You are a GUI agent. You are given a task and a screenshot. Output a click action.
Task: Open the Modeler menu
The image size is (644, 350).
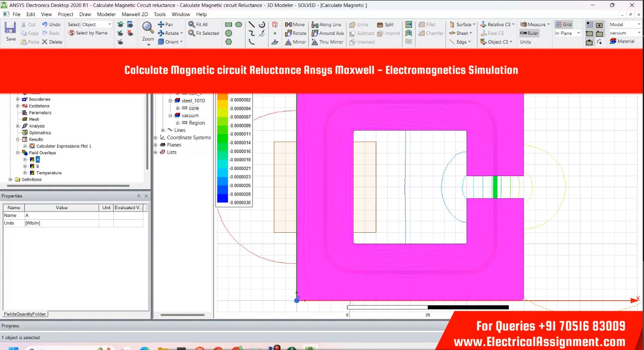[106, 14]
